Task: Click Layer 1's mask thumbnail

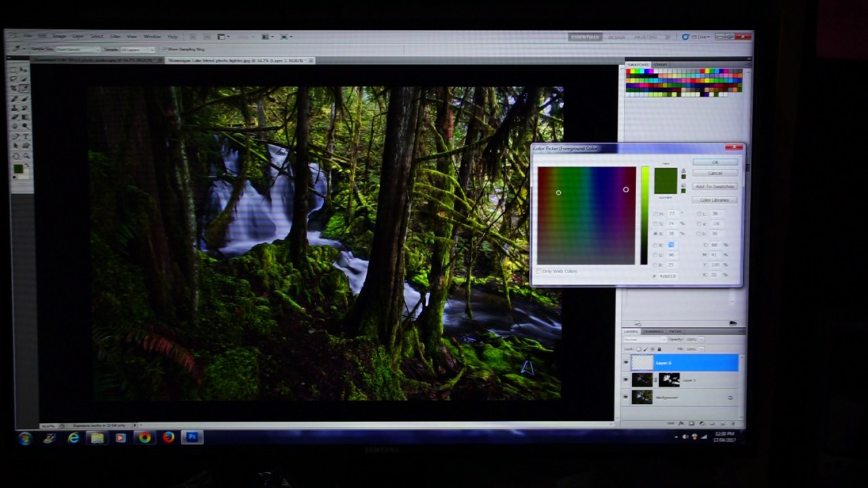Action: click(x=669, y=380)
